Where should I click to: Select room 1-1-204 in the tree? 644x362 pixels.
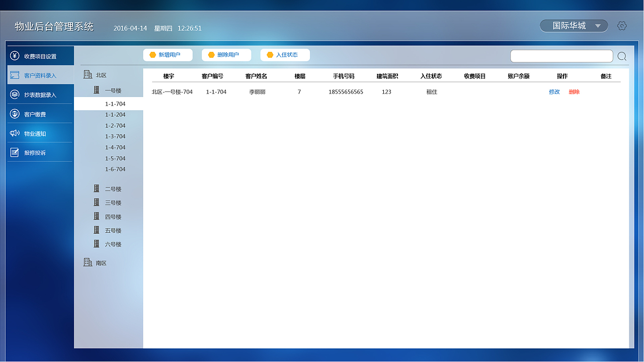115,115
